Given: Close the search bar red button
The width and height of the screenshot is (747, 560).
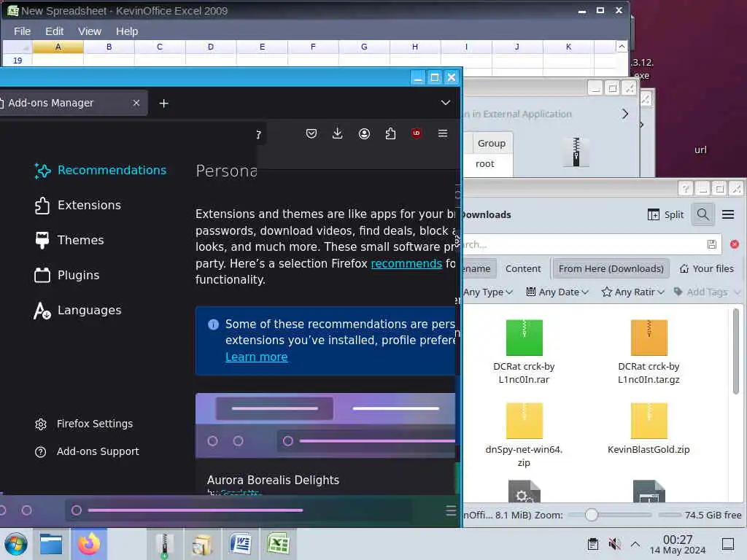Looking at the screenshot, I should click(x=735, y=244).
